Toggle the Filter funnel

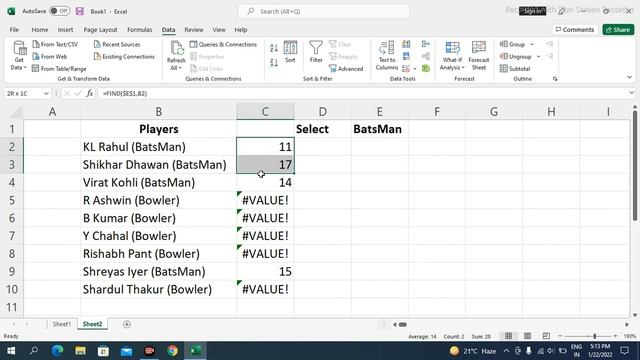click(316, 52)
